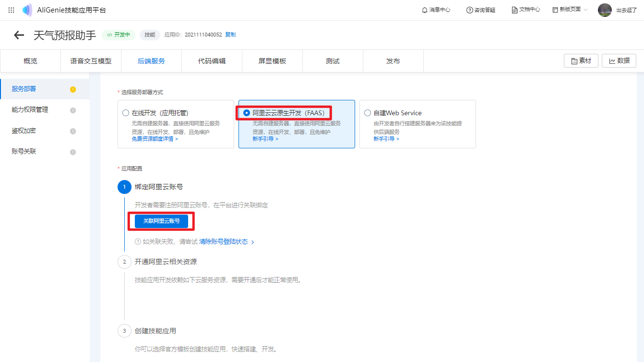Open the user avatar profile
The height and width of the screenshot is (362, 644).
(x=605, y=10)
